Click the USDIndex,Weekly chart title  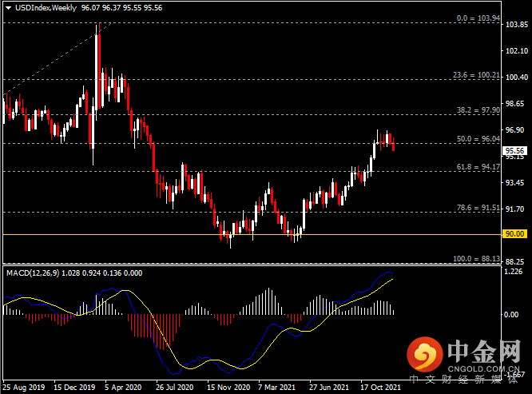(46, 8)
